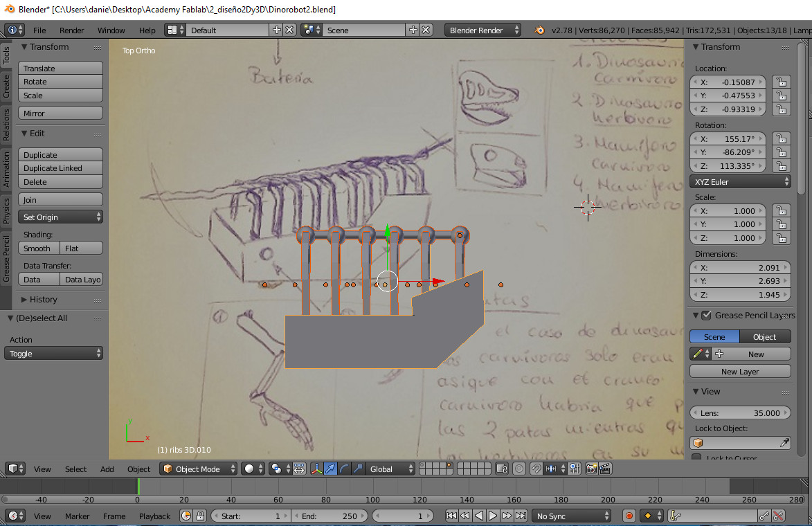Click the Dimensions X value field
This screenshot has height=526, width=812.
[x=740, y=267]
